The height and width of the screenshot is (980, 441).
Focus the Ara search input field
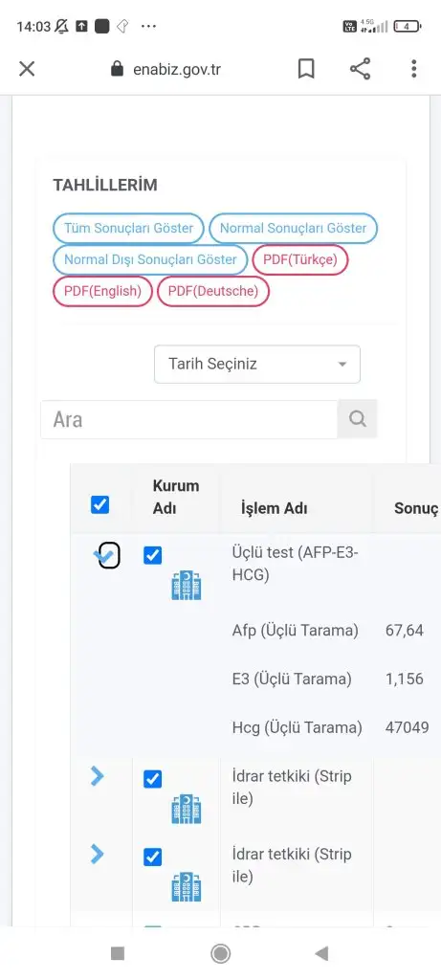(x=188, y=419)
